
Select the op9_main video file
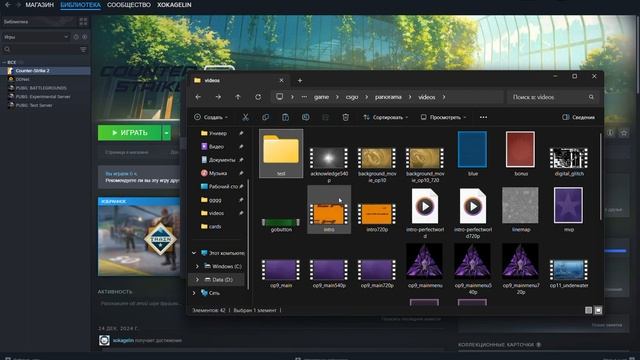click(x=281, y=273)
